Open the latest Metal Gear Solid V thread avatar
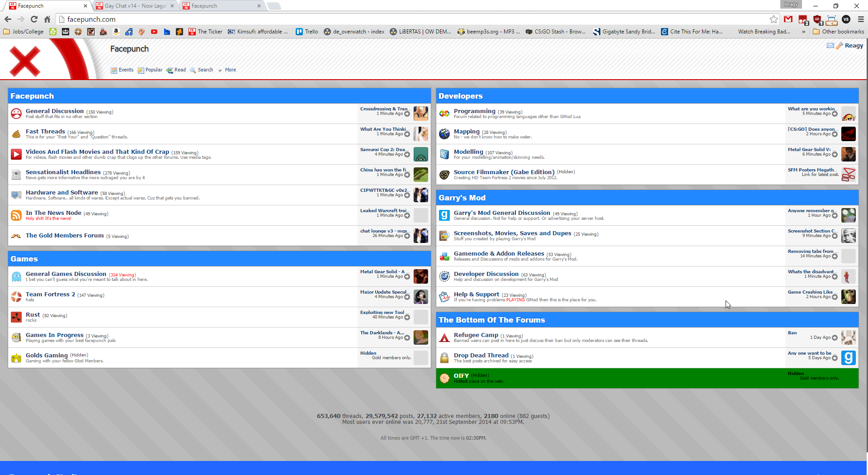The height and width of the screenshot is (475, 868). 849,154
